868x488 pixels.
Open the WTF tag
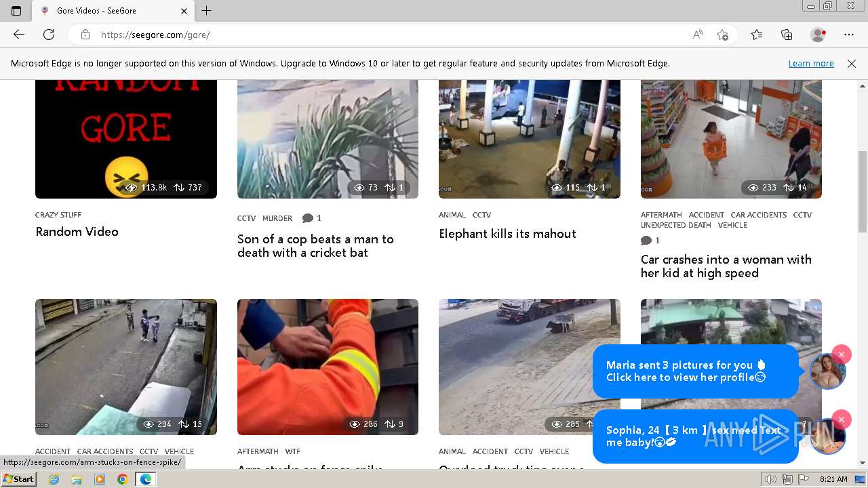293,451
